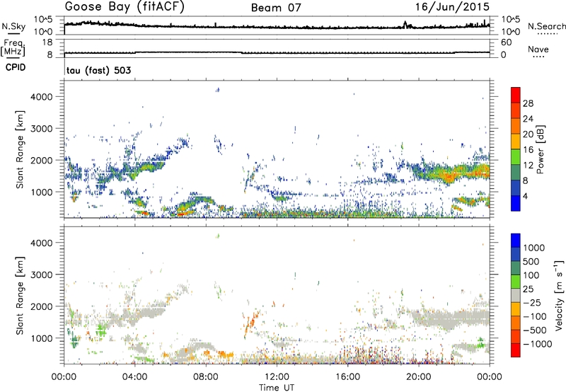Click the 'Nave' legend label
The width and height of the screenshot is (566, 392).
(538, 49)
